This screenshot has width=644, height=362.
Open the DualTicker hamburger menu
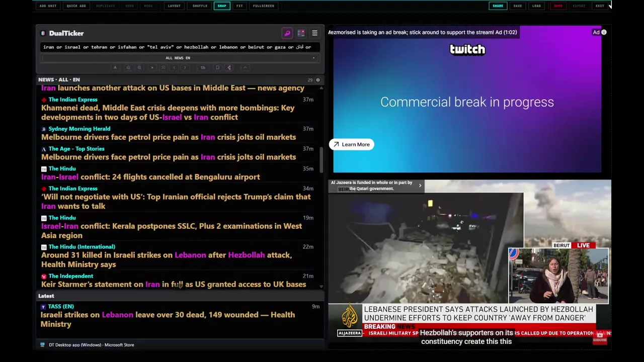314,33
